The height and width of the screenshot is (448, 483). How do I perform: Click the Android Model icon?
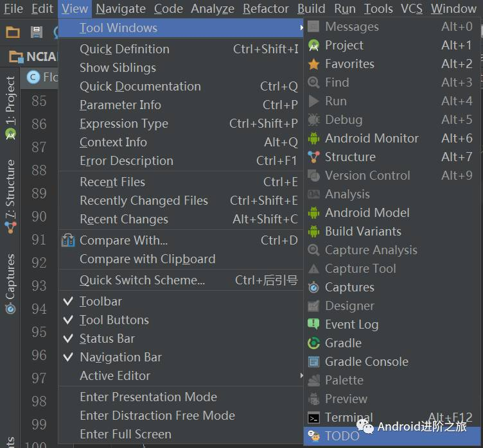pyautogui.click(x=313, y=212)
